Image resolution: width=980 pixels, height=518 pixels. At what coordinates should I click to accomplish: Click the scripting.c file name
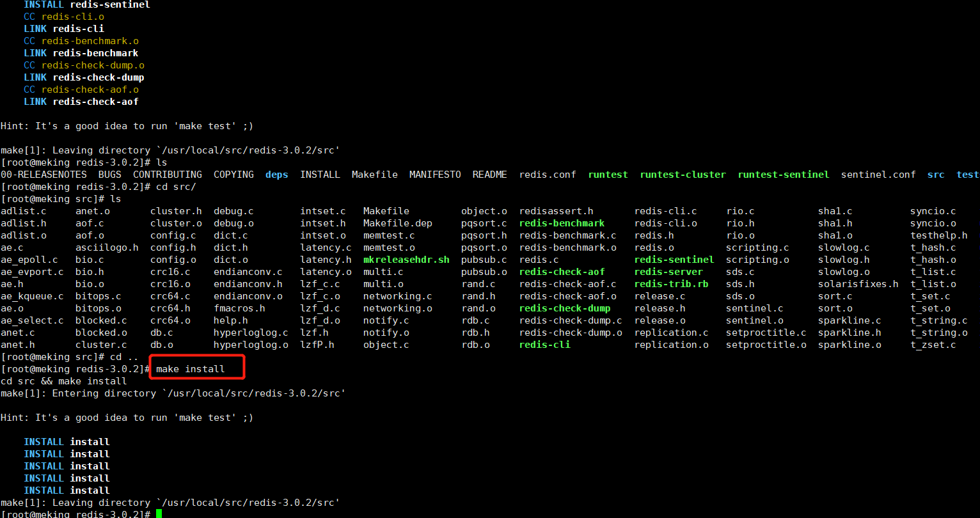(x=757, y=247)
